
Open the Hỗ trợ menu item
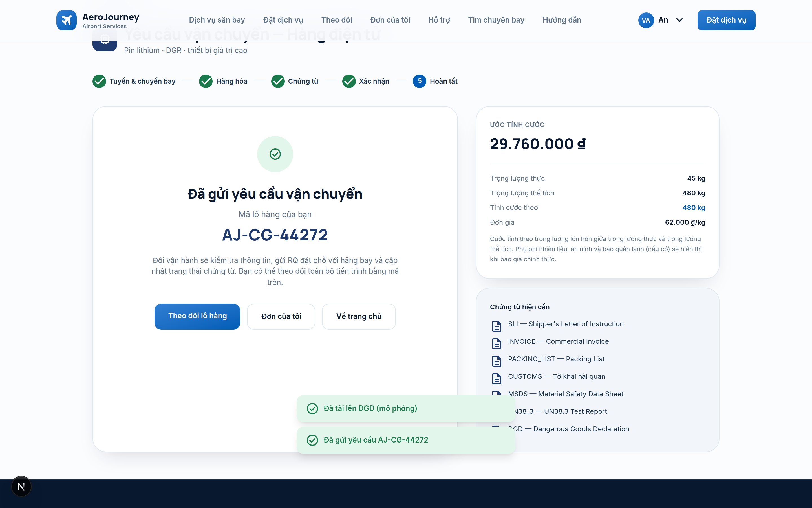tap(439, 20)
